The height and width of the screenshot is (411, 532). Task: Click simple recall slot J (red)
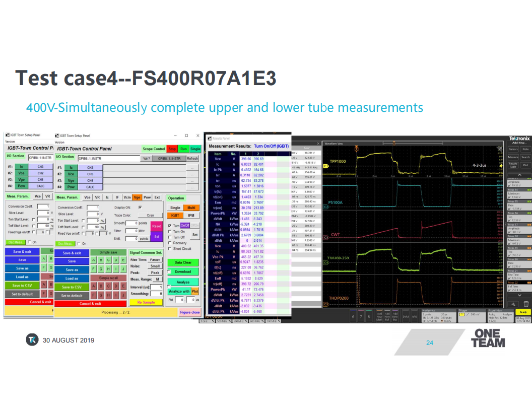tap(123, 295)
